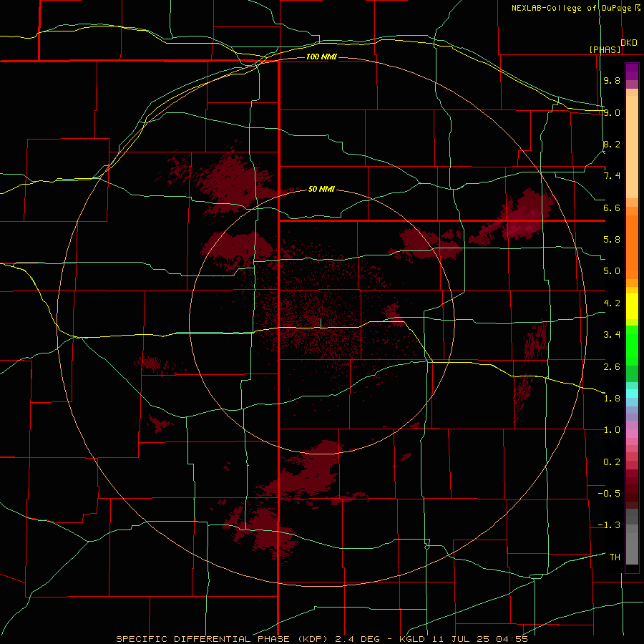Click the -1.3 legend value
The width and height of the screenshot is (644, 644).
click(609, 525)
